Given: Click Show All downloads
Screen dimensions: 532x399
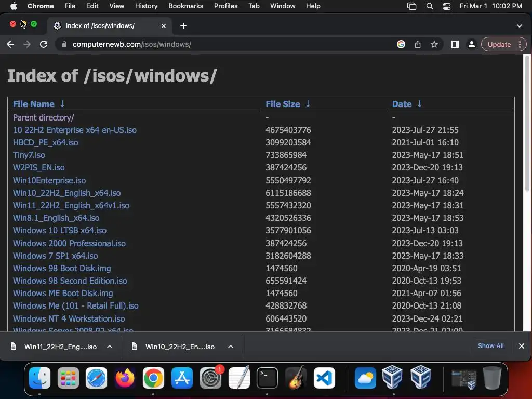Looking at the screenshot, I should 490,345.
